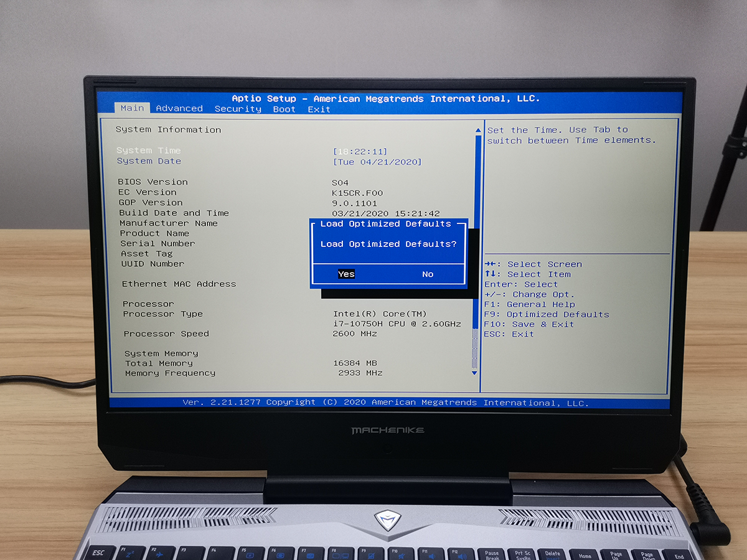Click the Ethernet MAC Address label

179,284
